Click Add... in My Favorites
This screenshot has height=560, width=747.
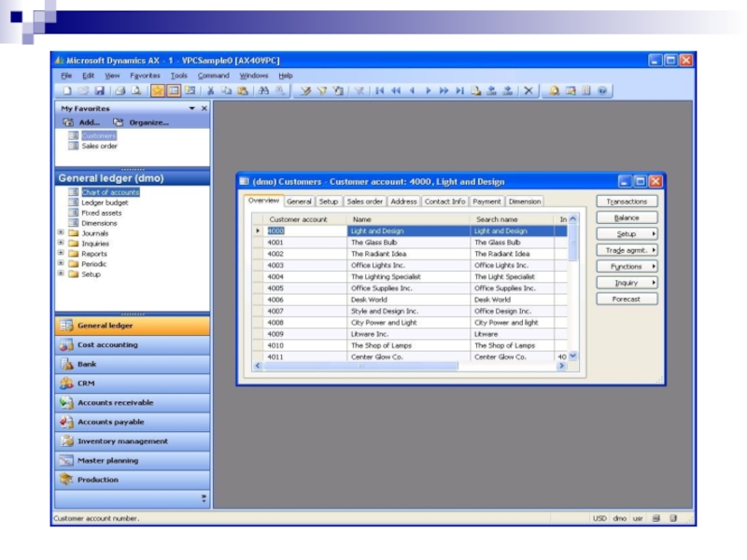point(82,122)
